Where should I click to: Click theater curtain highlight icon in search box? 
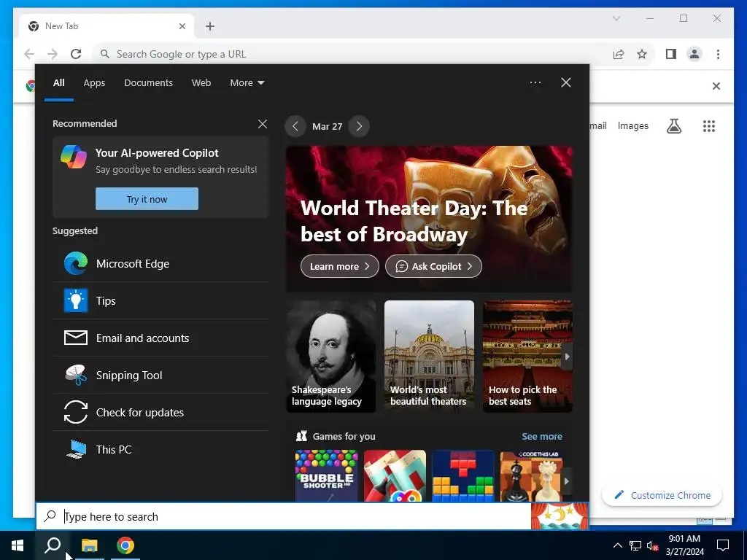pos(560,516)
